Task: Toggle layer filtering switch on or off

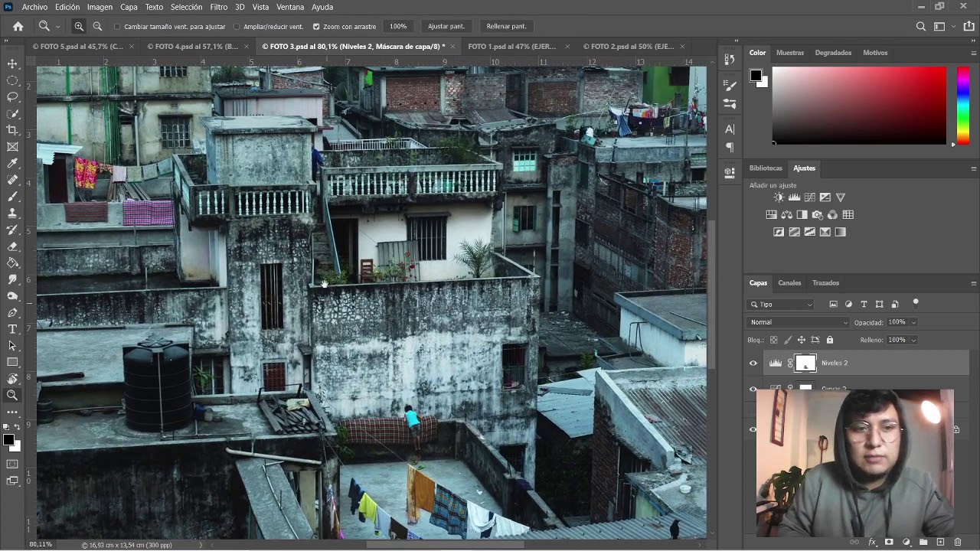Action: click(916, 303)
